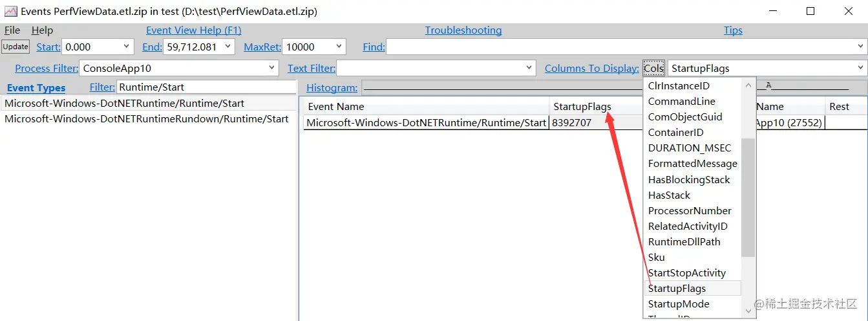
Task: Click the column list scrollbar thumb
Action: point(748,197)
